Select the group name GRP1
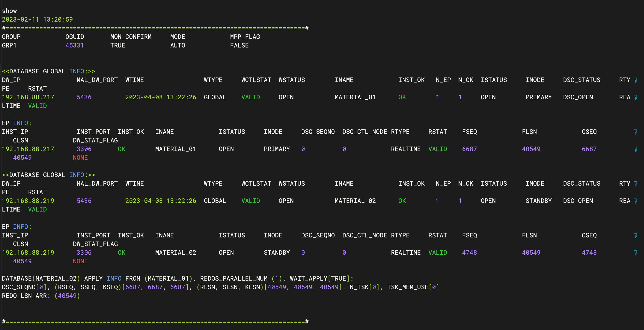 click(x=9, y=46)
